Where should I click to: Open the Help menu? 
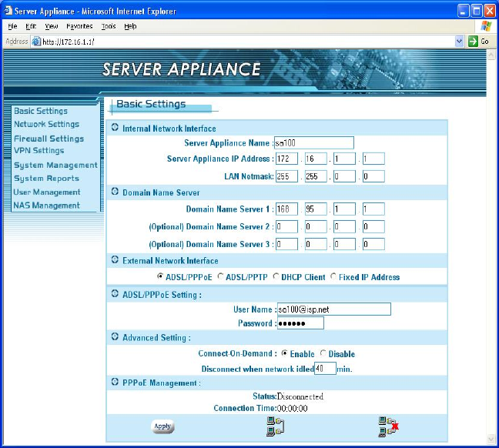(x=130, y=26)
